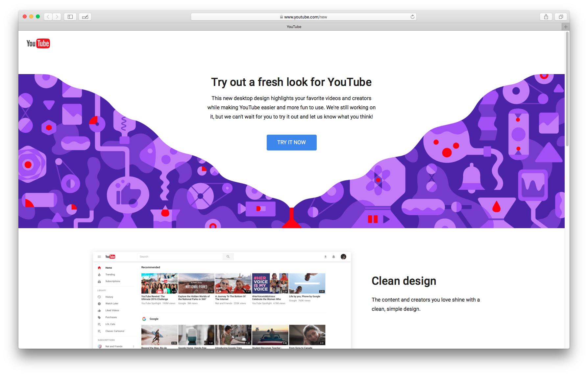Screen dimensions: 588x375
Task: Click "A Journey To The Bottom Of The Internet" thumbnail
Action: pos(233,283)
